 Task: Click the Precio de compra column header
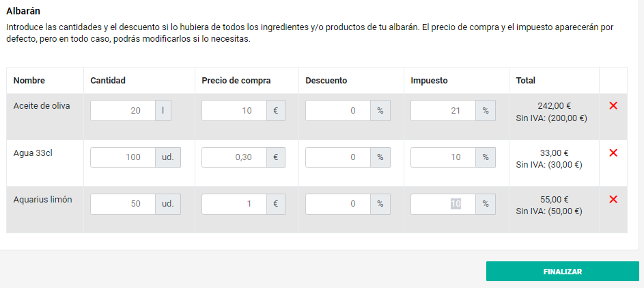[x=236, y=81]
